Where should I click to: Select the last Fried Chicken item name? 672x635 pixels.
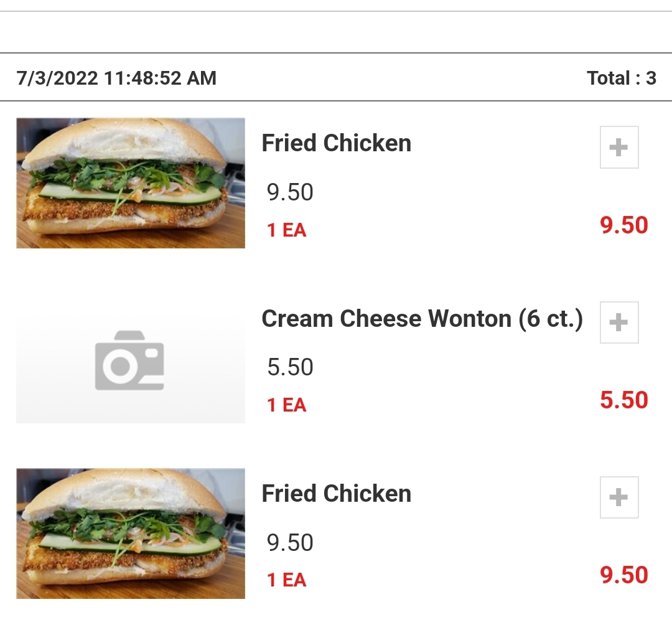coord(336,494)
